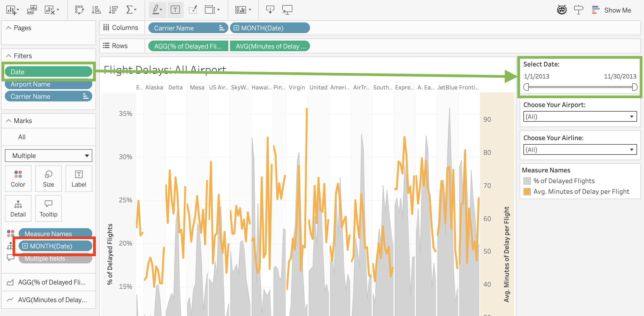Open the Tooltip marks card
This screenshot has width=644, height=316.
(x=48, y=208)
